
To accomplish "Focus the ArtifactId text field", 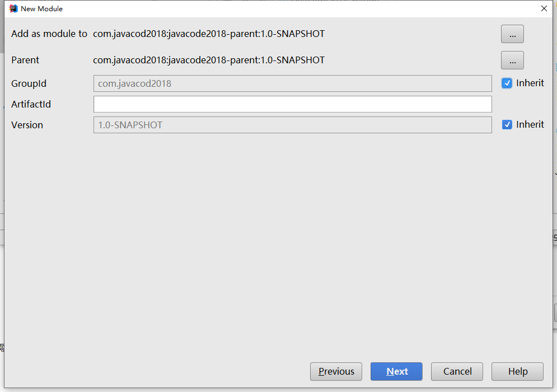I will point(292,104).
